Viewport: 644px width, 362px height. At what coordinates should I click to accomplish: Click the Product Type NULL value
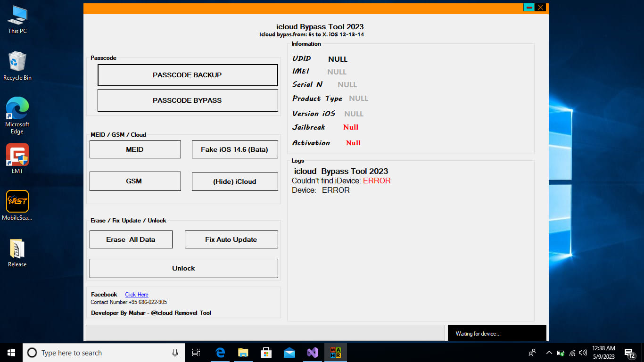click(x=359, y=99)
